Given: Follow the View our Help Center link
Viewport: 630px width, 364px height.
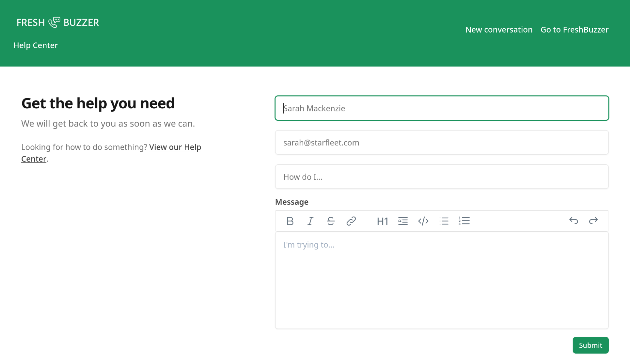Looking at the screenshot, I should pyautogui.click(x=175, y=147).
